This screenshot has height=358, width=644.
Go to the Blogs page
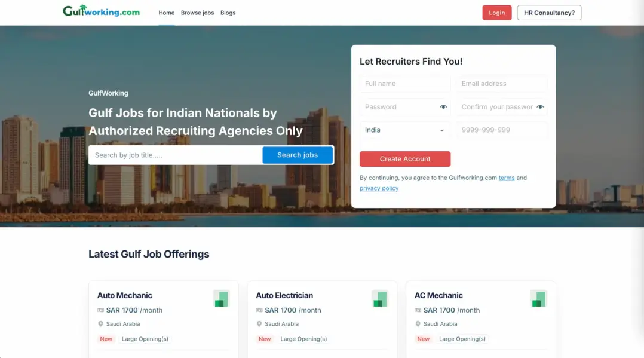[228, 13]
